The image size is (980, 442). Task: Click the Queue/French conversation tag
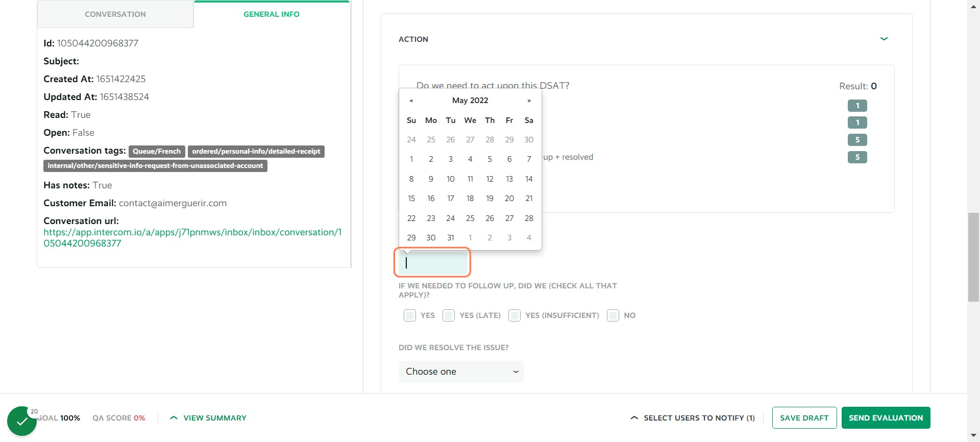(x=157, y=152)
